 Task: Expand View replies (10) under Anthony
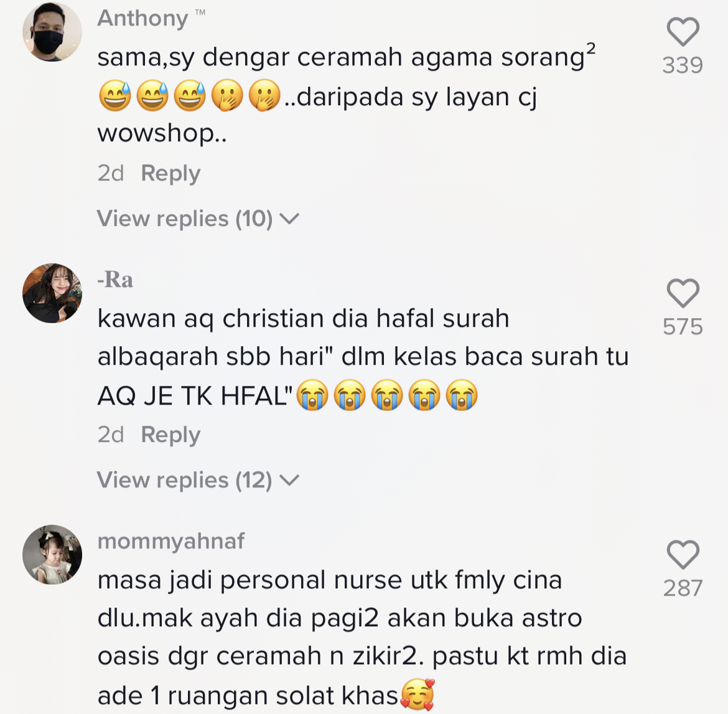[x=198, y=218]
